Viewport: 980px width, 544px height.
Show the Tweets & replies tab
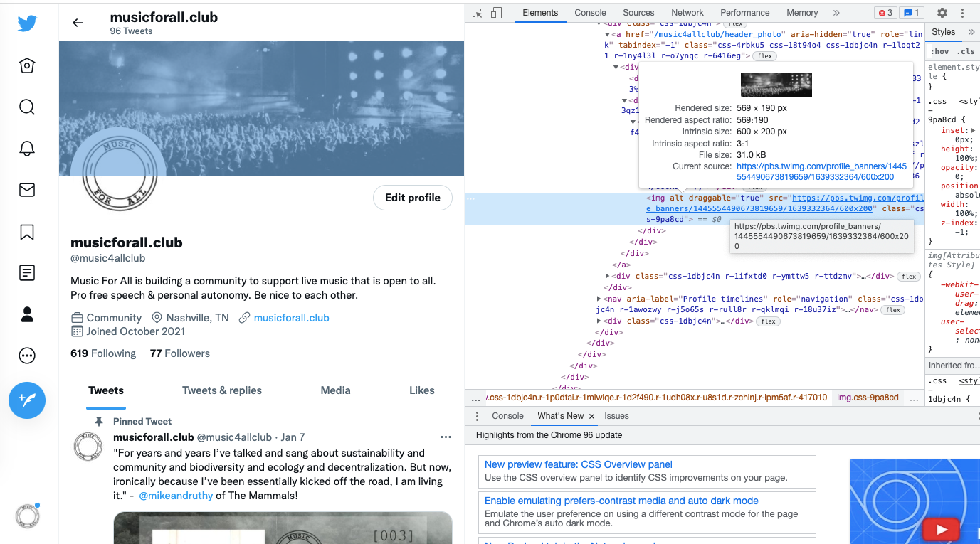(x=222, y=390)
